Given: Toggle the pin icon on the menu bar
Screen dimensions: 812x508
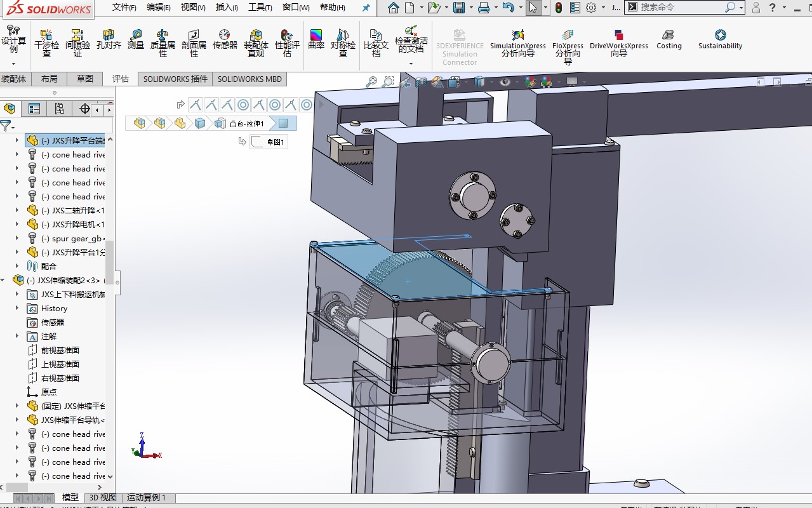Looking at the screenshot, I should [366, 8].
